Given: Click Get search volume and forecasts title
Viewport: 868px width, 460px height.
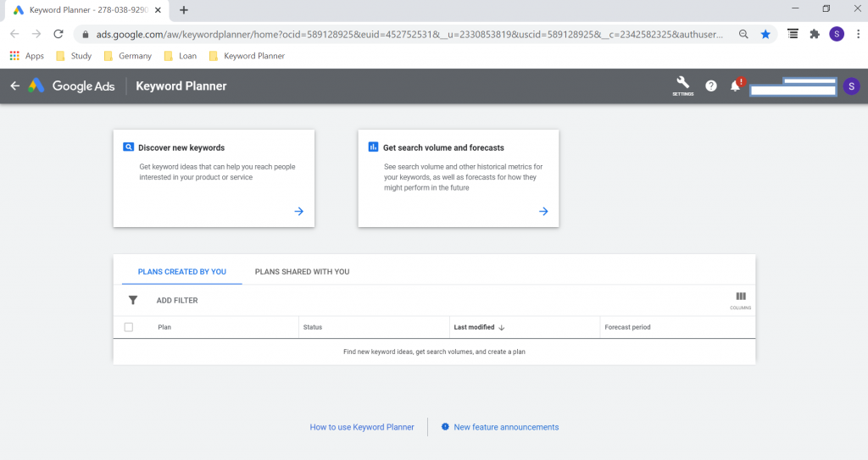Looking at the screenshot, I should click(443, 147).
